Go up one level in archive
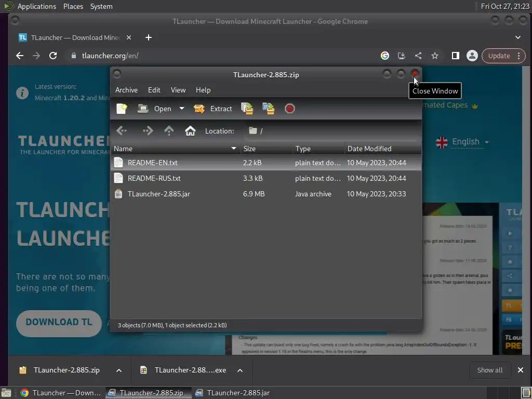The image size is (532, 399). pyautogui.click(x=169, y=130)
